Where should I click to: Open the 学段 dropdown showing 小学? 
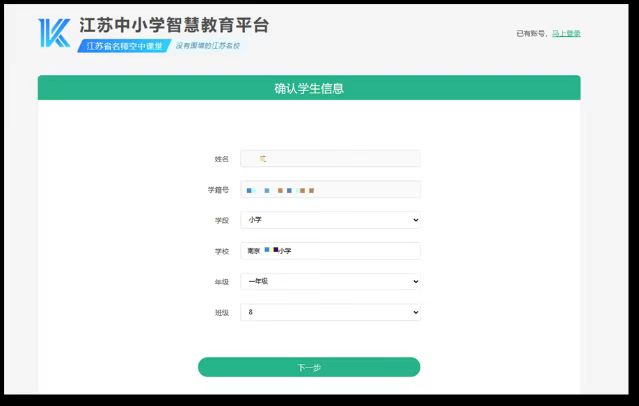tap(330, 220)
